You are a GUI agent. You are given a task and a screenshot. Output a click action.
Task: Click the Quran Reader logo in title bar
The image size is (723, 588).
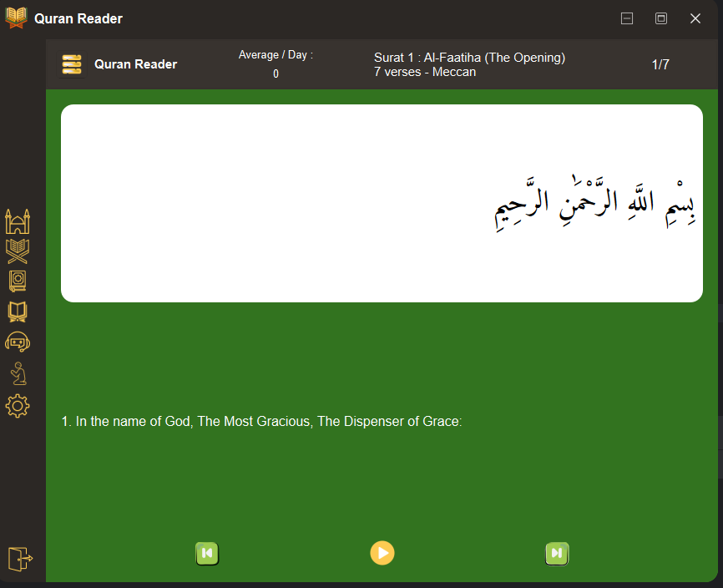point(16,18)
